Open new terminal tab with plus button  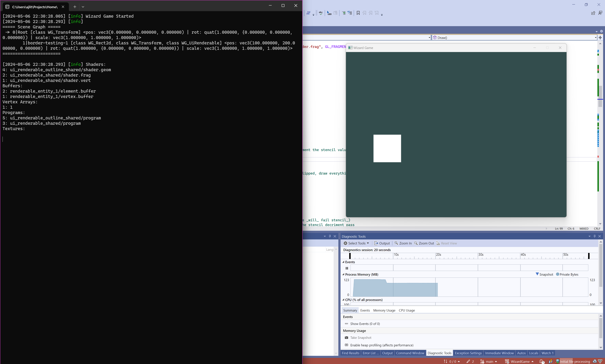coord(75,7)
